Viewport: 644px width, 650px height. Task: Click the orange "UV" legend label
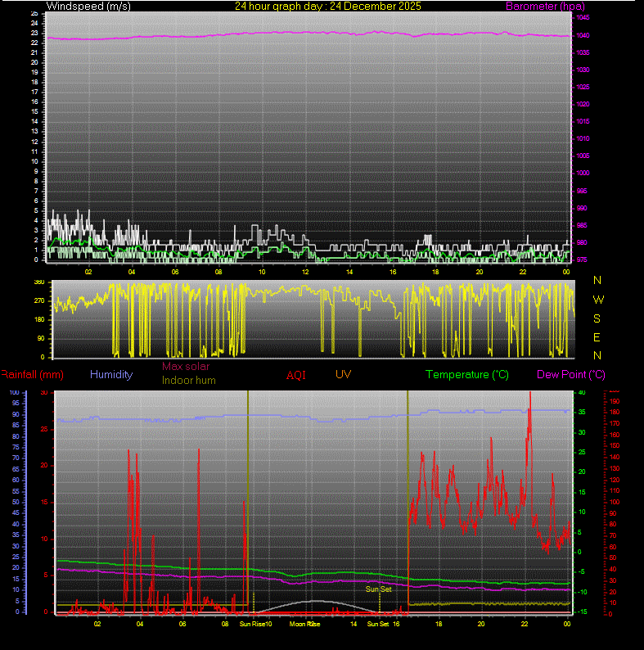(x=343, y=374)
